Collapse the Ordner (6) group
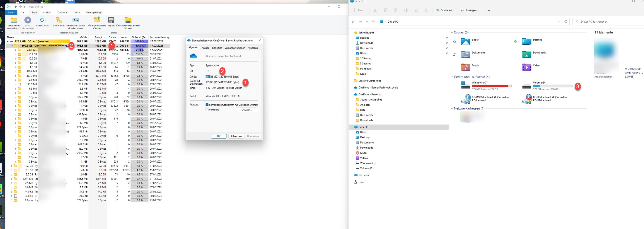 (x=452, y=33)
